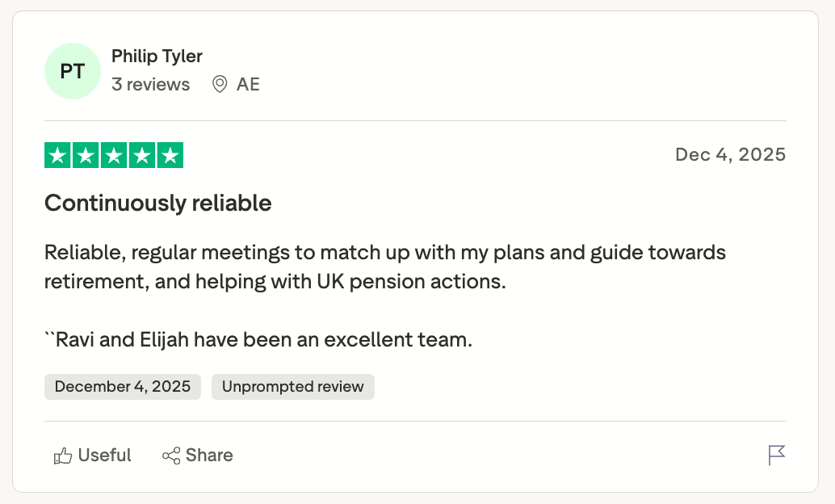Click the share icon

171,456
